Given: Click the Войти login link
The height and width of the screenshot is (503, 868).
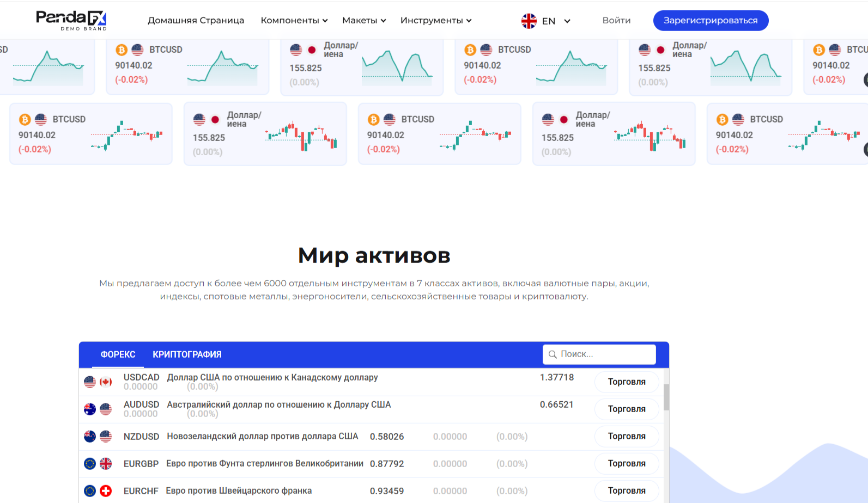Looking at the screenshot, I should tap(616, 21).
